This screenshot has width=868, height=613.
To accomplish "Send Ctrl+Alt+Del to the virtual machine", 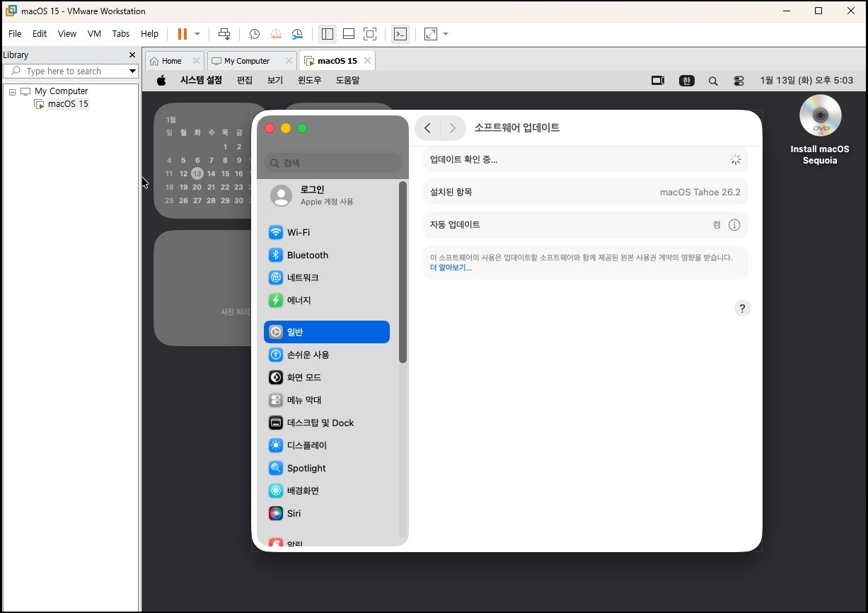I will 224,34.
